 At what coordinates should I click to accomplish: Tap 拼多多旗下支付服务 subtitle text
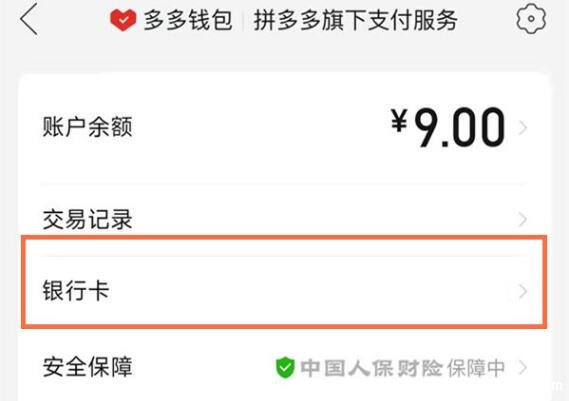355,20
